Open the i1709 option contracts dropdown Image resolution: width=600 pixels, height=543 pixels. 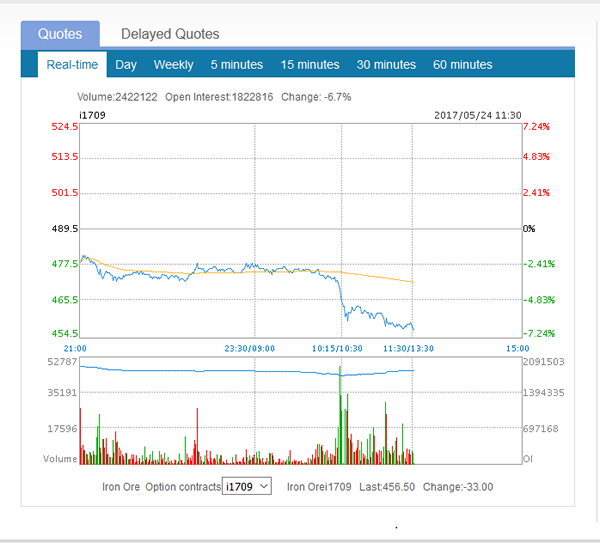click(246, 487)
